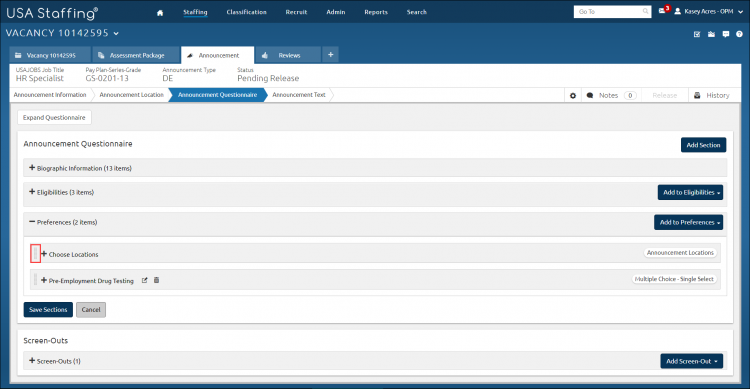Open the gear settings icon beside Notes
This screenshot has height=389, width=750.
click(x=573, y=96)
